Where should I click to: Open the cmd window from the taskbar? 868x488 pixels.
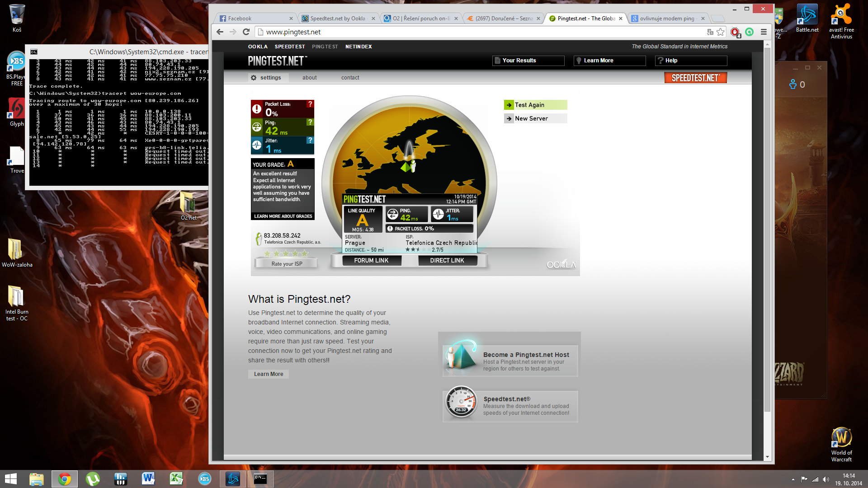260,479
